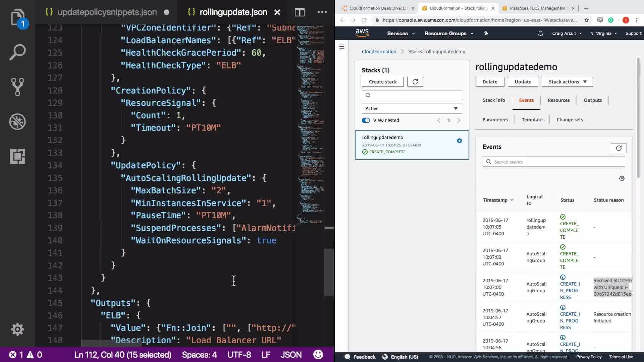644x362 pixels.
Task: Follow the CloudFormation breadcrumb link
Action: [x=379, y=52]
